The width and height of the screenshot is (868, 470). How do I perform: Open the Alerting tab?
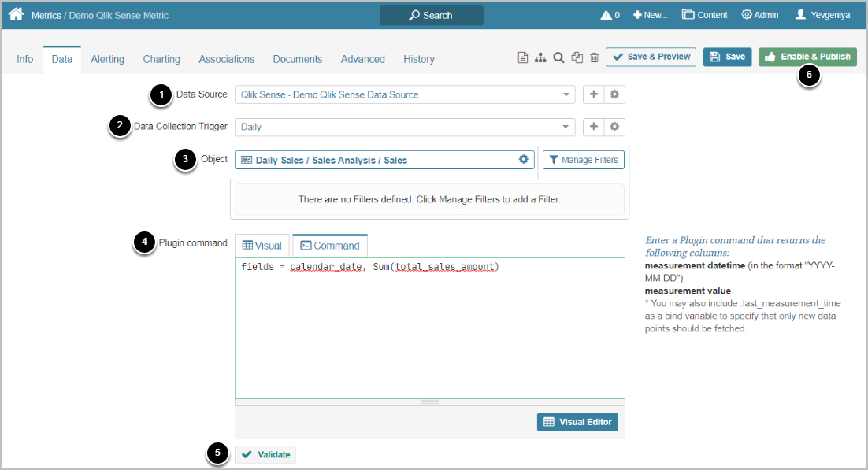(107, 59)
